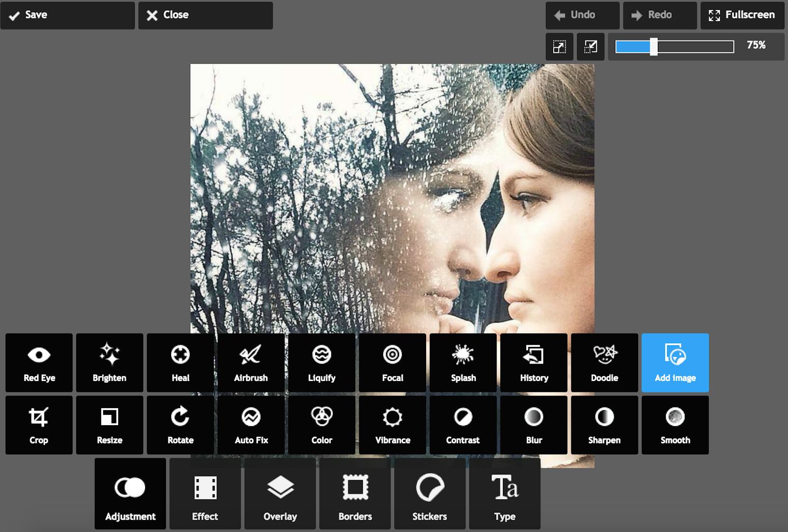This screenshot has height=532, width=788.
Task: Activate the Splash tool
Action: (x=463, y=363)
